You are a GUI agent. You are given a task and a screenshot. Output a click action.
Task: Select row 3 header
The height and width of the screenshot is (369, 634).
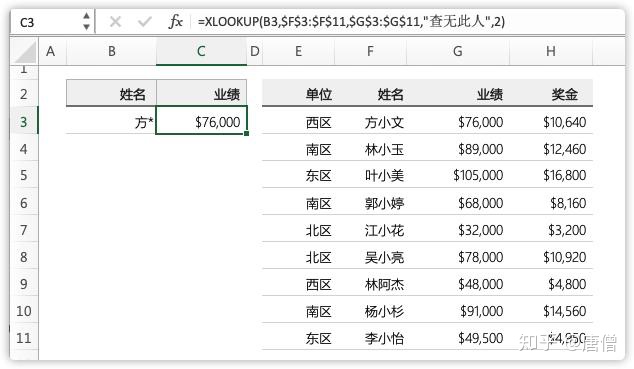point(24,121)
